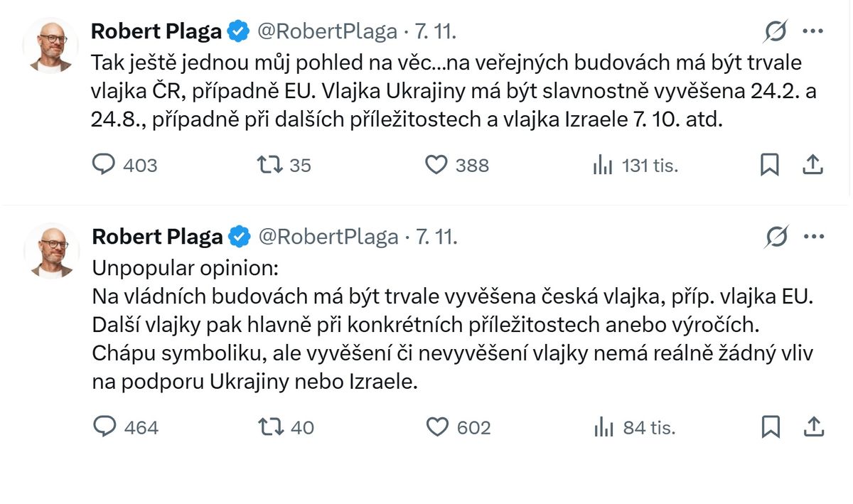The width and height of the screenshot is (853, 504).
Task: Expand more options on Unpopular opinion tweet
Action: [x=813, y=236]
